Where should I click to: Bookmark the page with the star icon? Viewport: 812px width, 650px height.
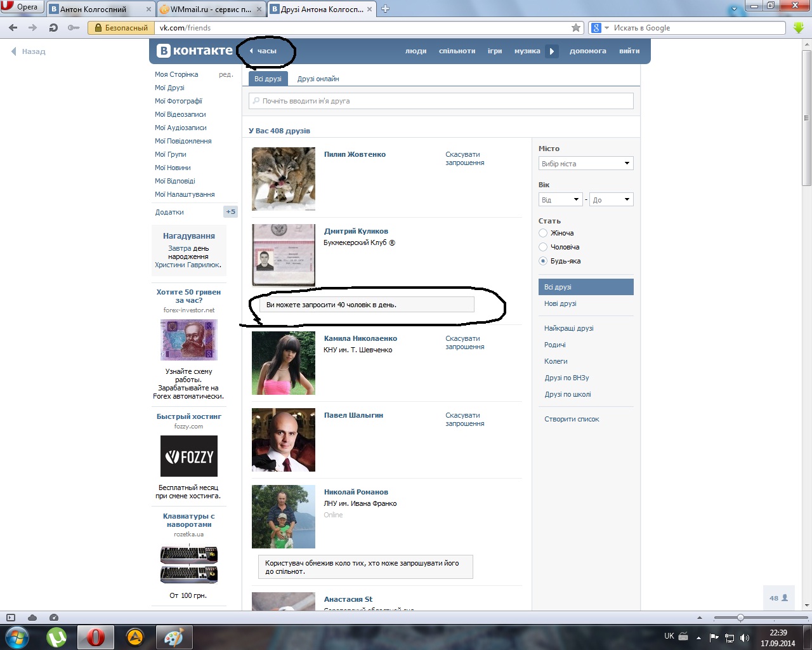pyautogui.click(x=576, y=28)
